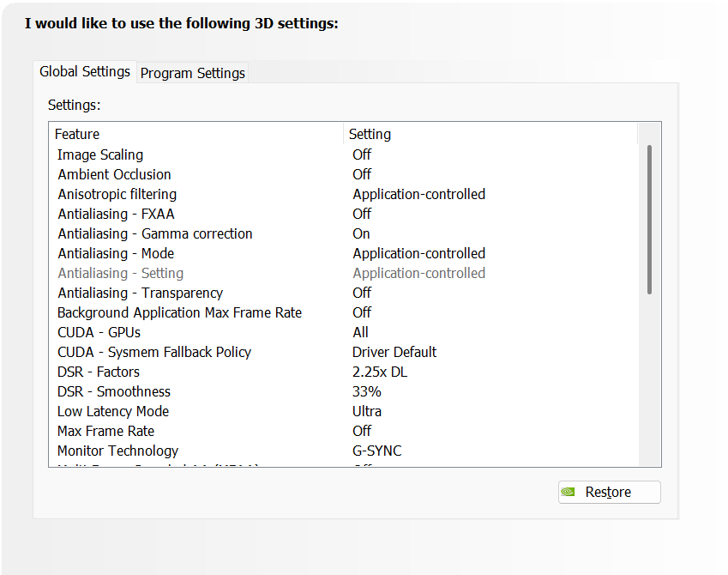
Task: Open Monitor Technology G-SYNC value
Action: tap(377, 451)
